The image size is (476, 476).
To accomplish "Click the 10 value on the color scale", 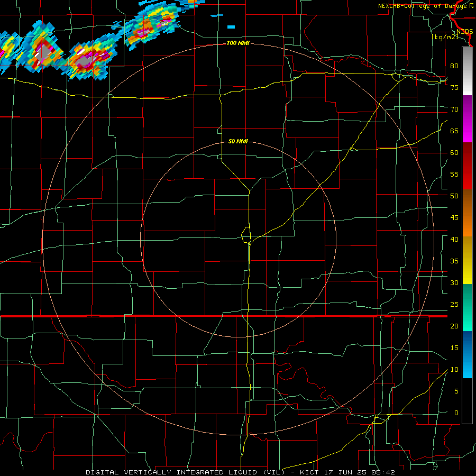I will [454, 370].
